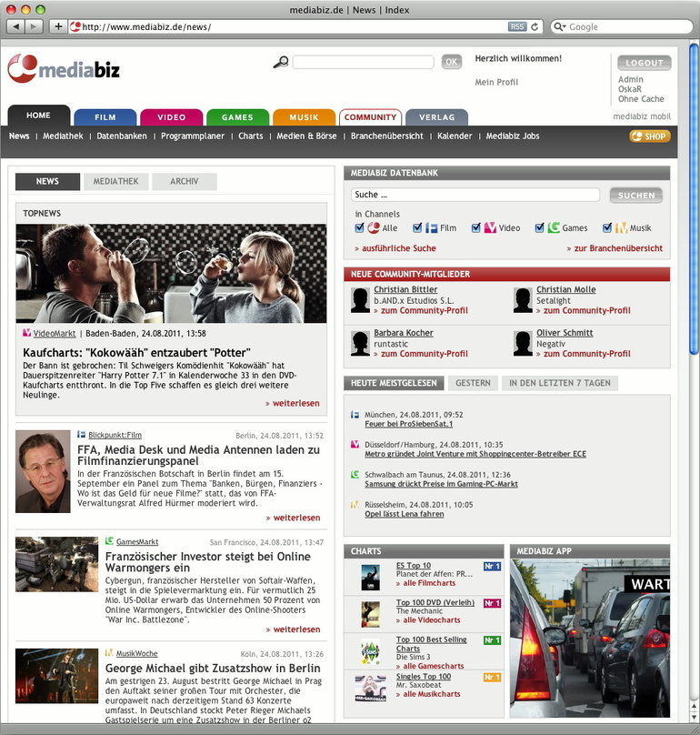Click ausführliche Suche link
700x735 pixels.
click(x=399, y=248)
